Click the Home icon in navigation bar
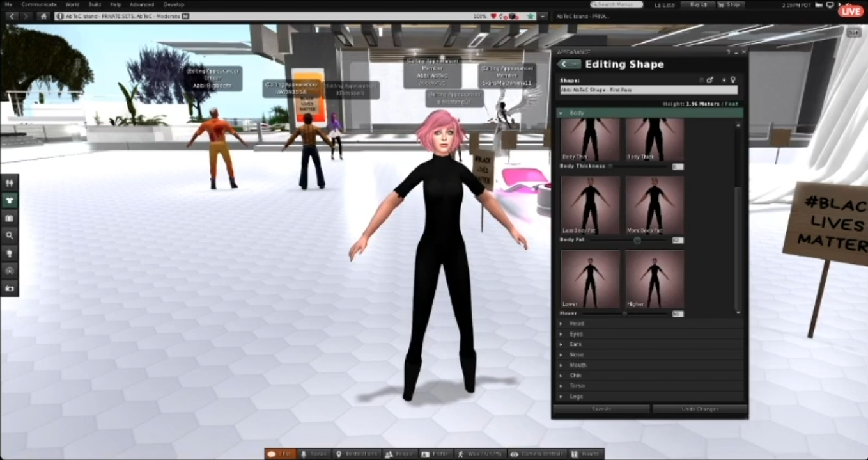868x460 pixels. coord(44,16)
